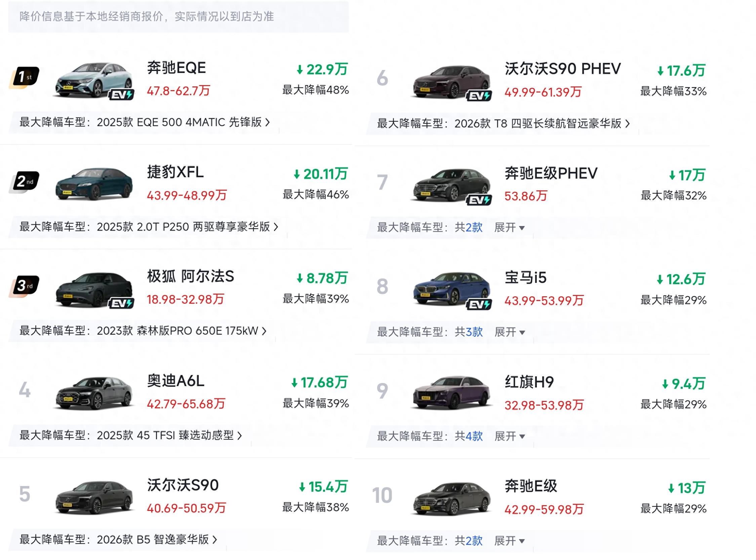Click the 1st place rank badge
This screenshot has height=560, width=756.
point(25,77)
